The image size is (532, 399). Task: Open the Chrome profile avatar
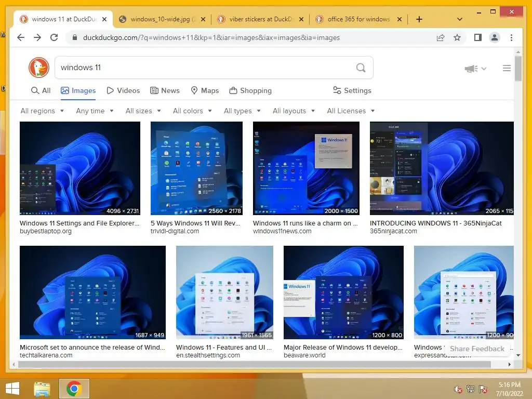(495, 37)
